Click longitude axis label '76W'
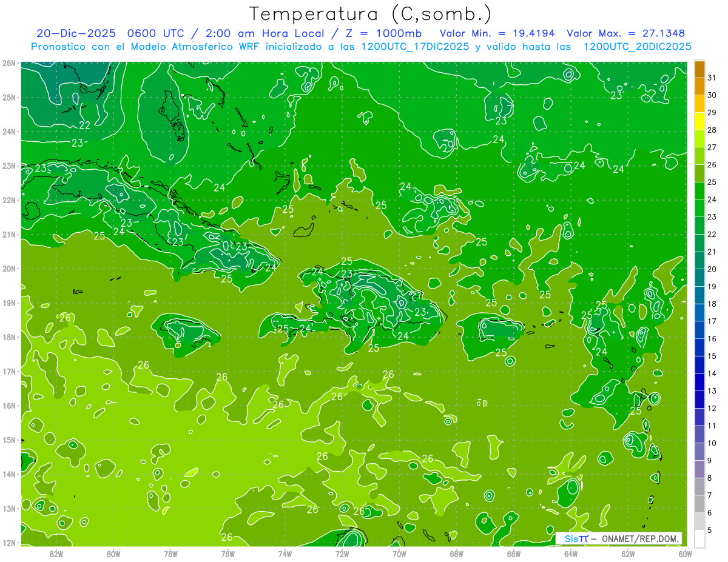Screen dimensions: 728x562 tap(227, 554)
